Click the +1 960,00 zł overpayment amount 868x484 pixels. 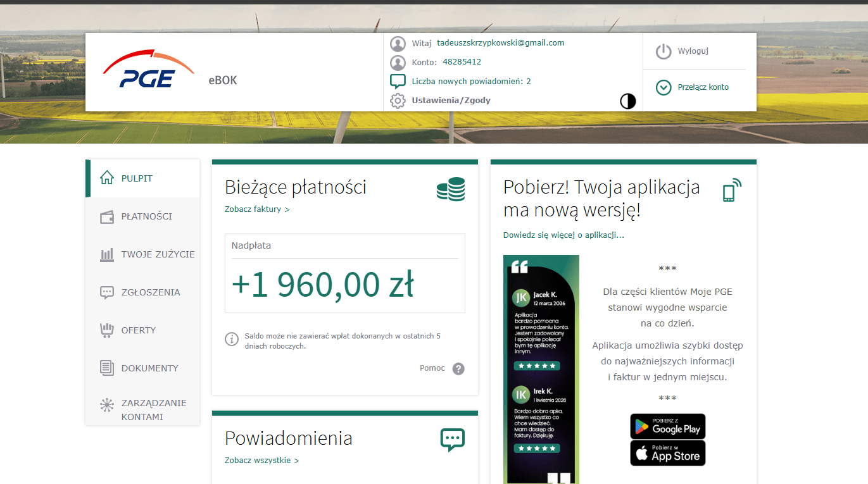(323, 285)
